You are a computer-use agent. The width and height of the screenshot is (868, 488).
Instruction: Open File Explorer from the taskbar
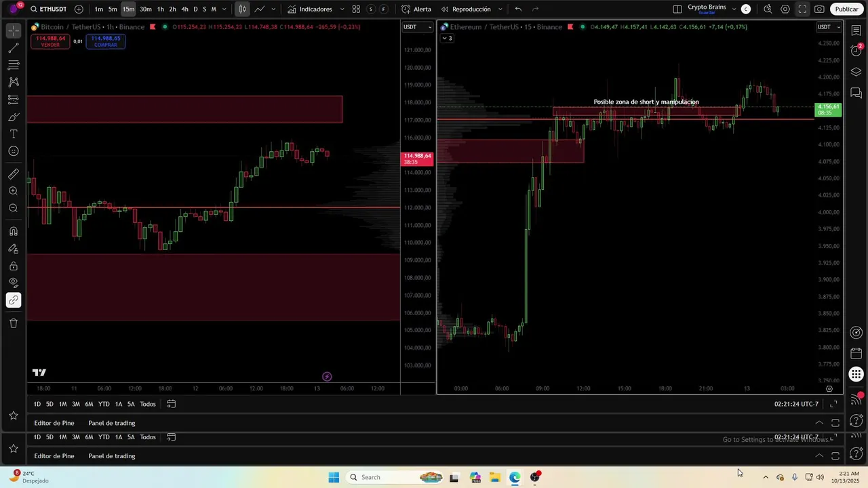(x=495, y=477)
